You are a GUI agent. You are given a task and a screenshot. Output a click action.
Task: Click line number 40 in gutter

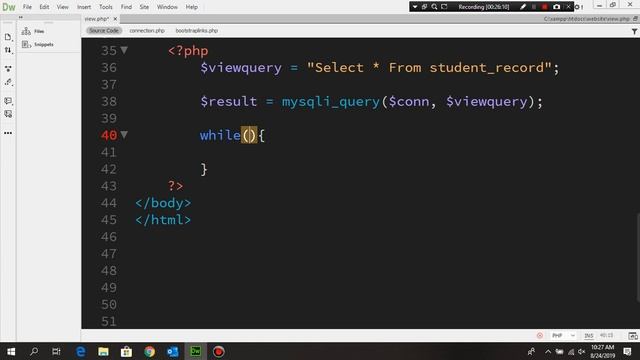pos(109,135)
